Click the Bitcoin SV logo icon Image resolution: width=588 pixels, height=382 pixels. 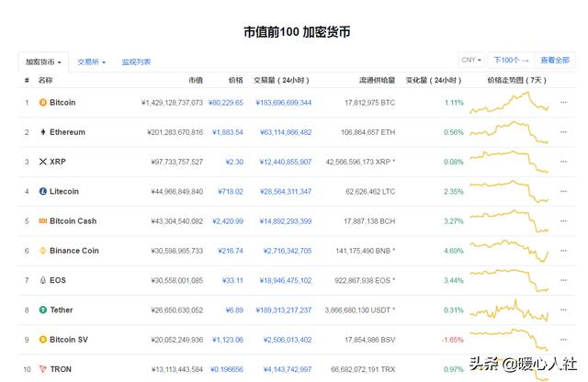tap(43, 339)
